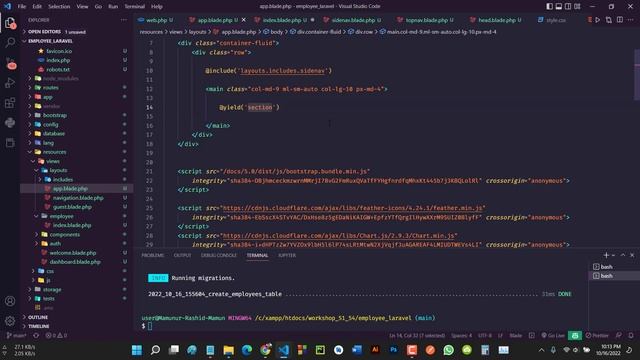
Task: Open the File menu
Action: click(x=22, y=6)
